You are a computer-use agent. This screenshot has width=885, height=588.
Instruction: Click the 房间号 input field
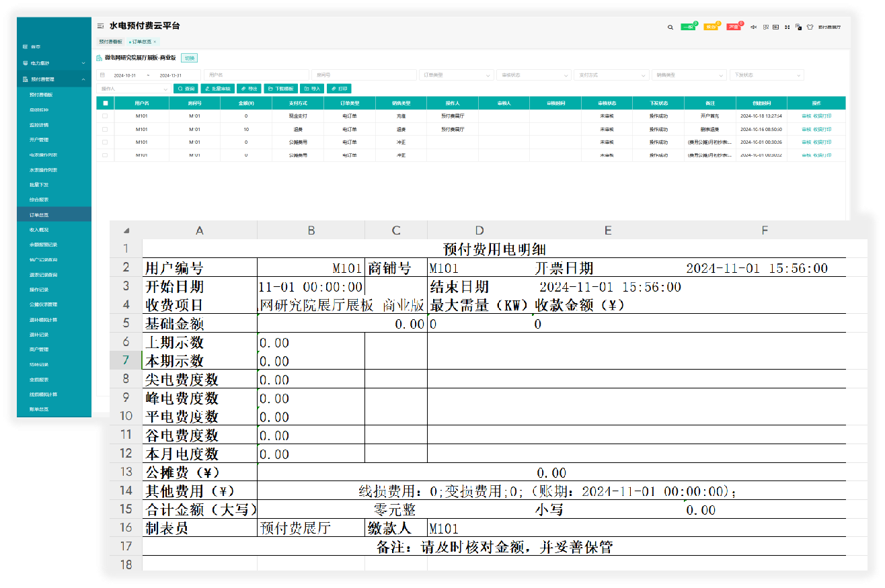pyautogui.click(x=364, y=75)
